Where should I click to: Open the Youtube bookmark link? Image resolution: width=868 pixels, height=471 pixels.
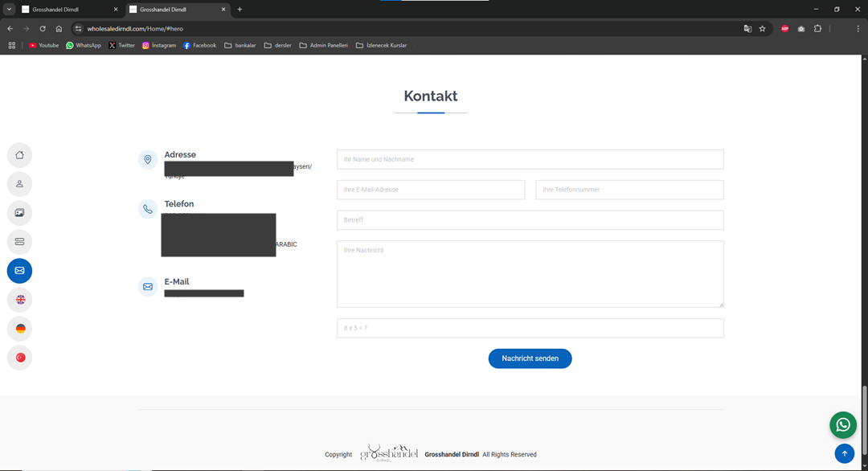(44, 46)
